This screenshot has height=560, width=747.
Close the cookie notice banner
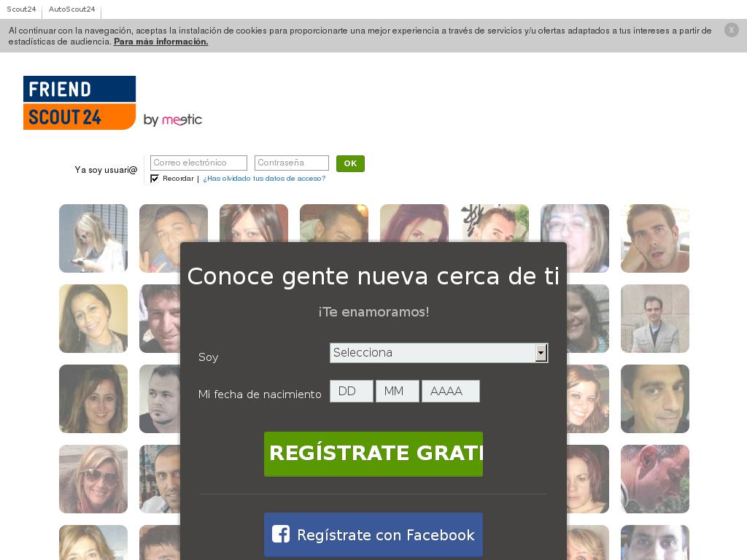click(x=731, y=30)
